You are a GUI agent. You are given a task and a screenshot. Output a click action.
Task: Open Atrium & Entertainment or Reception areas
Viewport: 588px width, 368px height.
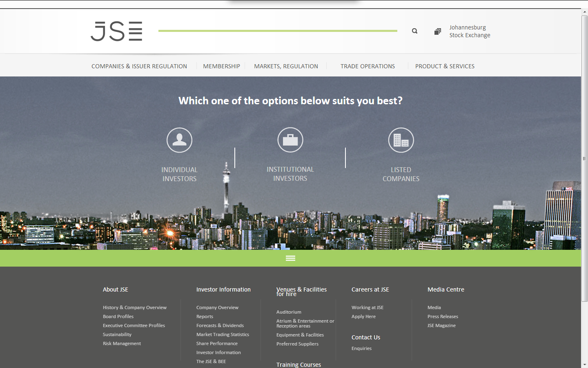[x=305, y=323]
